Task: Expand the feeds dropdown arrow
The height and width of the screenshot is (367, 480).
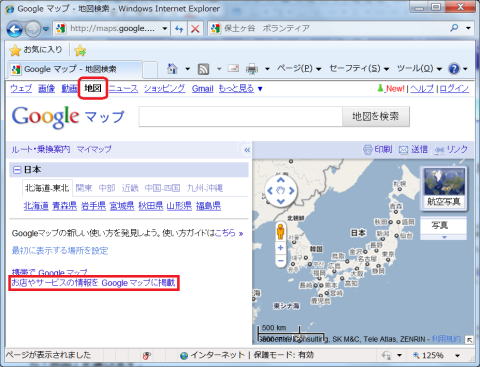Action: [219, 69]
